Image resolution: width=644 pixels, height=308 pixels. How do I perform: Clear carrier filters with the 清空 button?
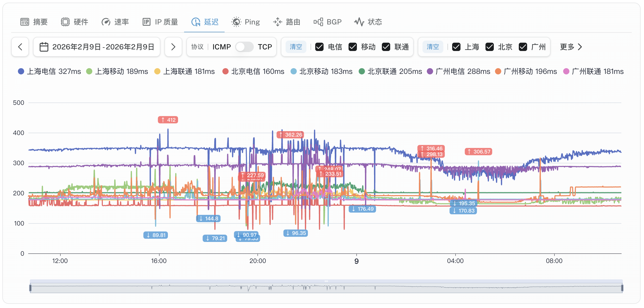(296, 47)
